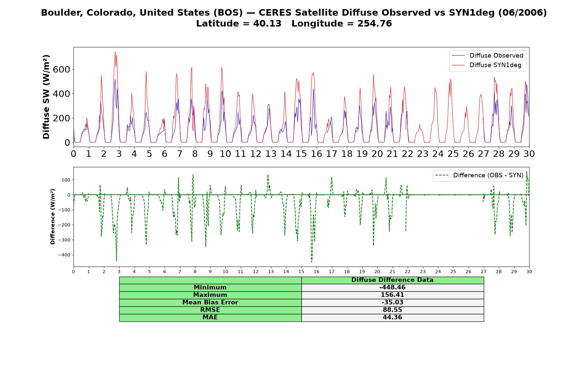The width and height of the screenshot is (588, 392).
Task: Click the RMSE value 88.55 cell
Action: 392,310
